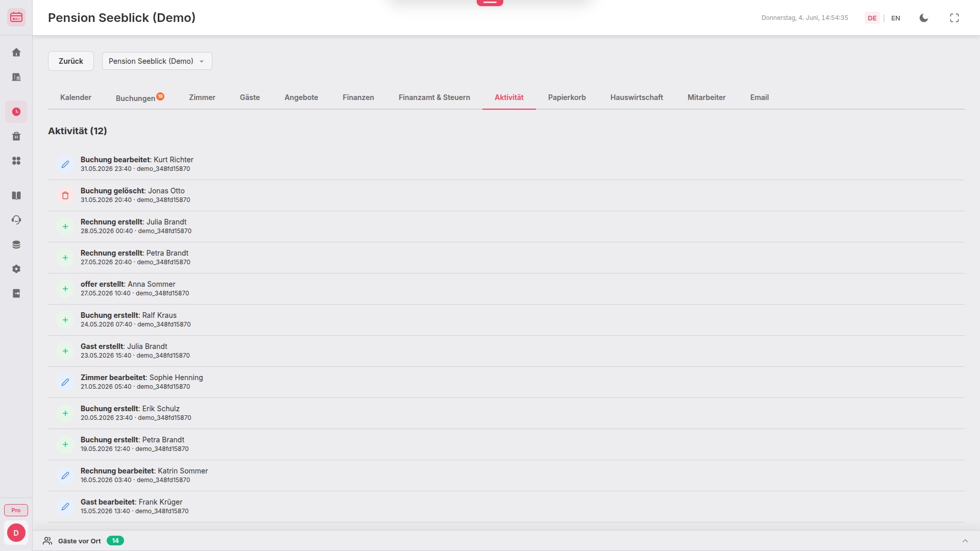Image resolution: width=980 pixels, height=551 pixels.
Task: Switch to the Angebote tab
Action: [x=301, y=97]
